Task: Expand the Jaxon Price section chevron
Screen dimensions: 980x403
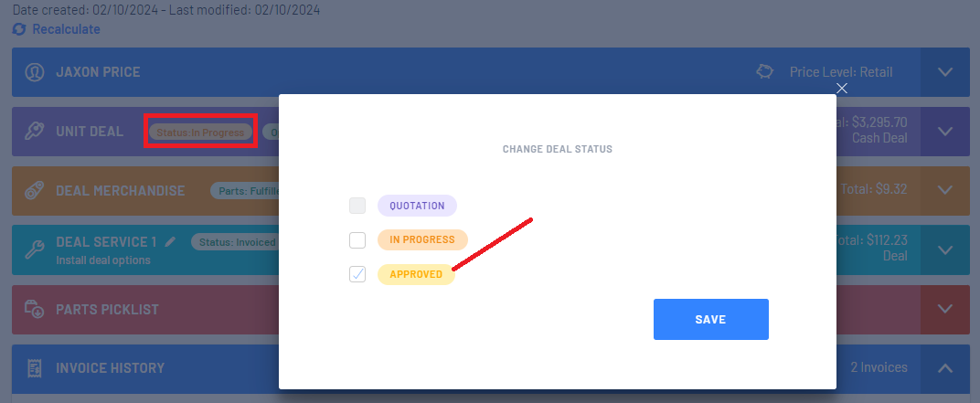Action: tap(945, 72)
